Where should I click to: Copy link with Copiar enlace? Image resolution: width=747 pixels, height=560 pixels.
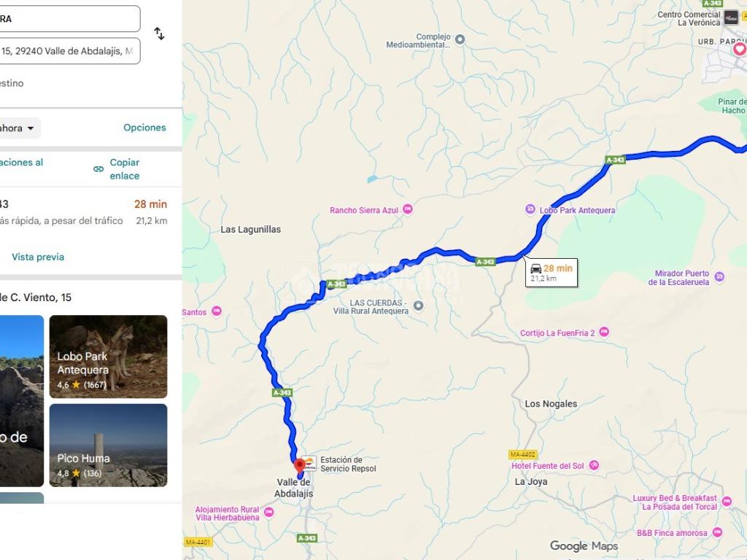[x=117, y=169]
